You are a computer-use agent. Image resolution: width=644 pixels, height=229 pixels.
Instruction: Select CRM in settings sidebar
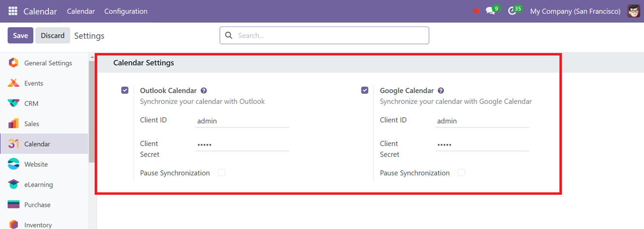[31, 104]
